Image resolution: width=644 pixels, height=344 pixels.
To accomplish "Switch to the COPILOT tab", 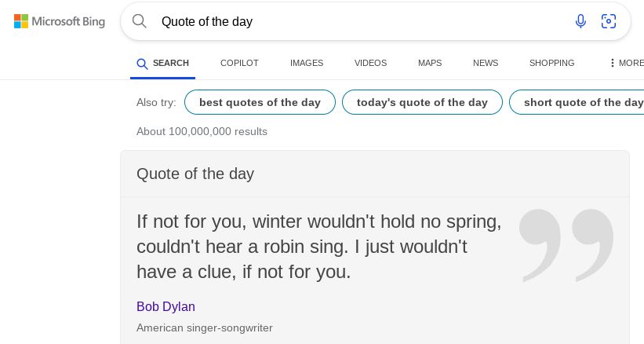I will [239, 63].
